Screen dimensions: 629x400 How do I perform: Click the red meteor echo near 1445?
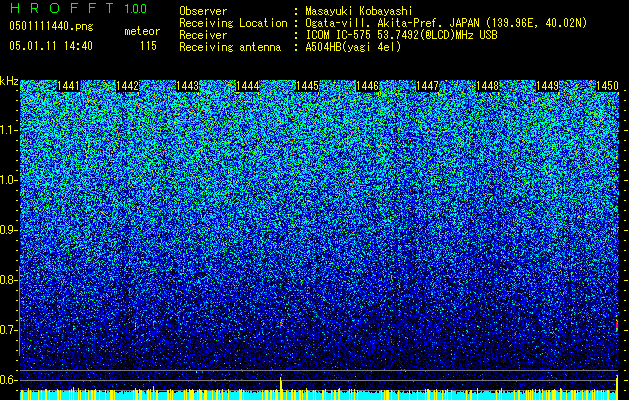coord(281,323)
